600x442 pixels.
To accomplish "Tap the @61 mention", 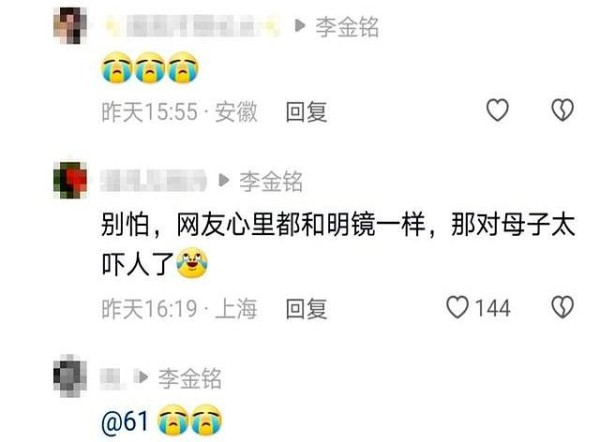I will click(125, 422).
